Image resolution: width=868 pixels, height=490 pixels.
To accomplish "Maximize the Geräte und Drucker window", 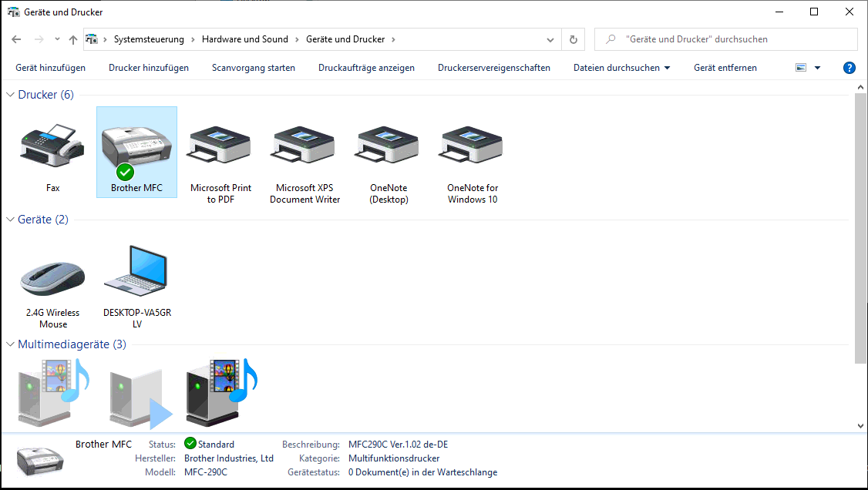I will [x=814, y=12].
